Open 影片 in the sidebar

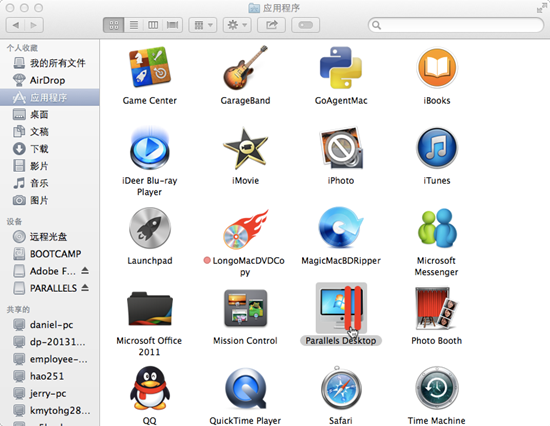click(49, 166)
